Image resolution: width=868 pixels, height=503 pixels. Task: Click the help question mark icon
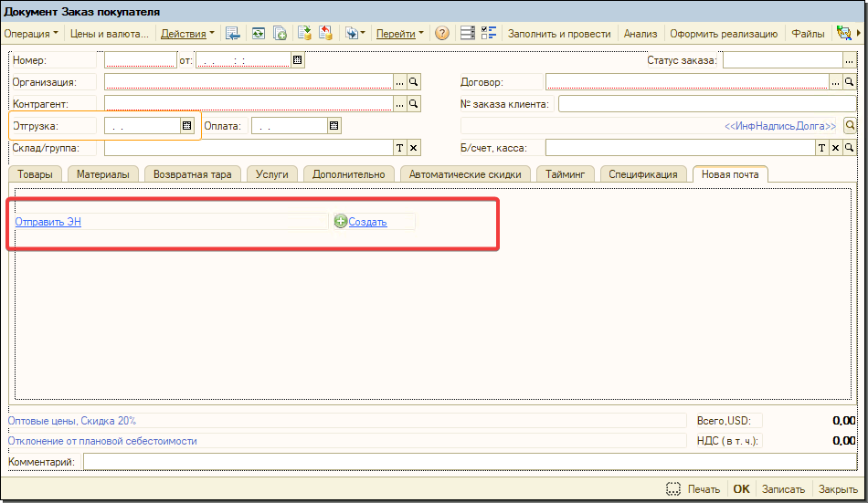[x=442, y=34]
